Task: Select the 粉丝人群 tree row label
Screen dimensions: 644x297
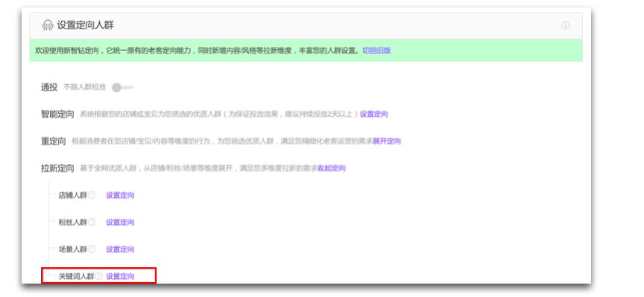Action: coord(73,223)
